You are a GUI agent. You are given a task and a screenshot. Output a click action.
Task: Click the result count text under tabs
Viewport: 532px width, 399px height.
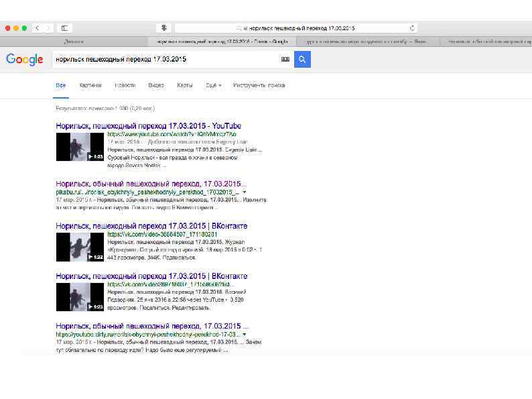105,109
